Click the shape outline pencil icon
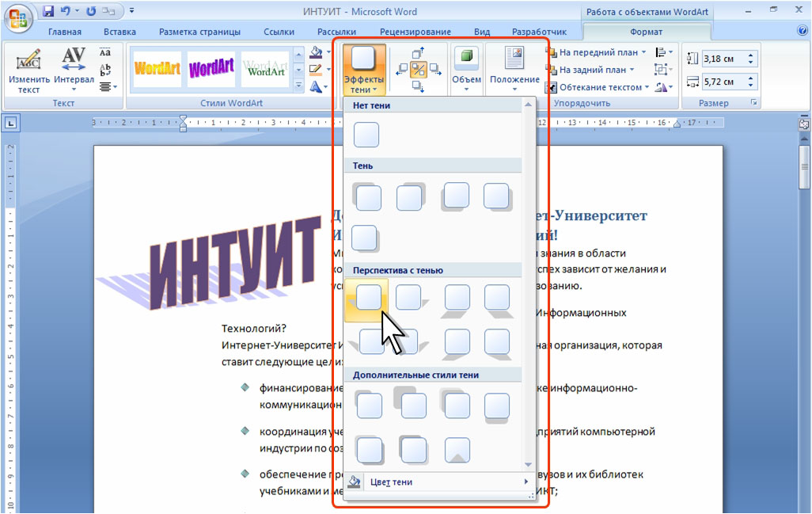812x514 pixels. tap(315, 69)
